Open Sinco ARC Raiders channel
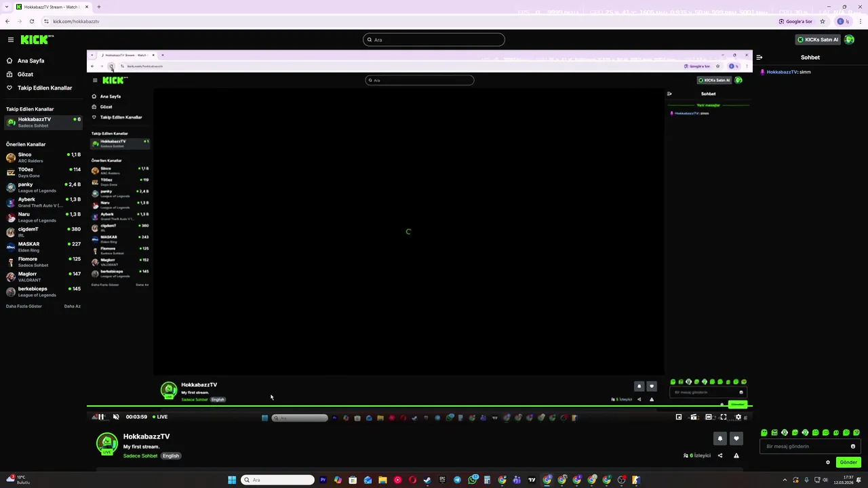 coord(43,157)
